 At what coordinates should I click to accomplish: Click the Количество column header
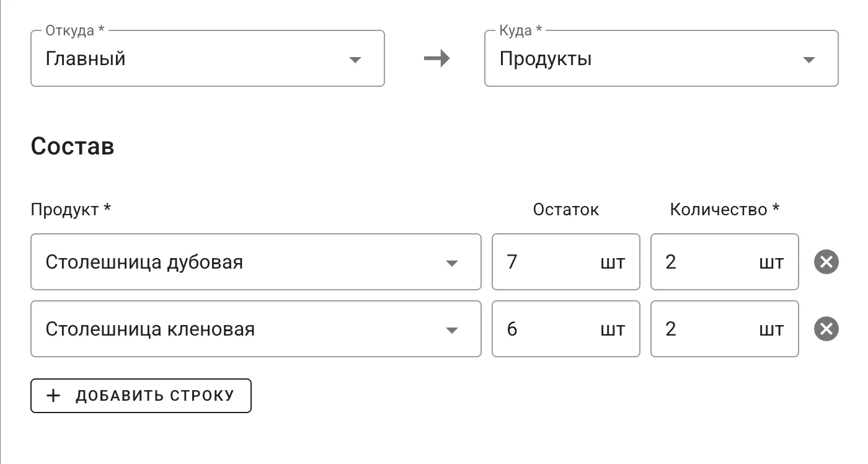point(724,209)
